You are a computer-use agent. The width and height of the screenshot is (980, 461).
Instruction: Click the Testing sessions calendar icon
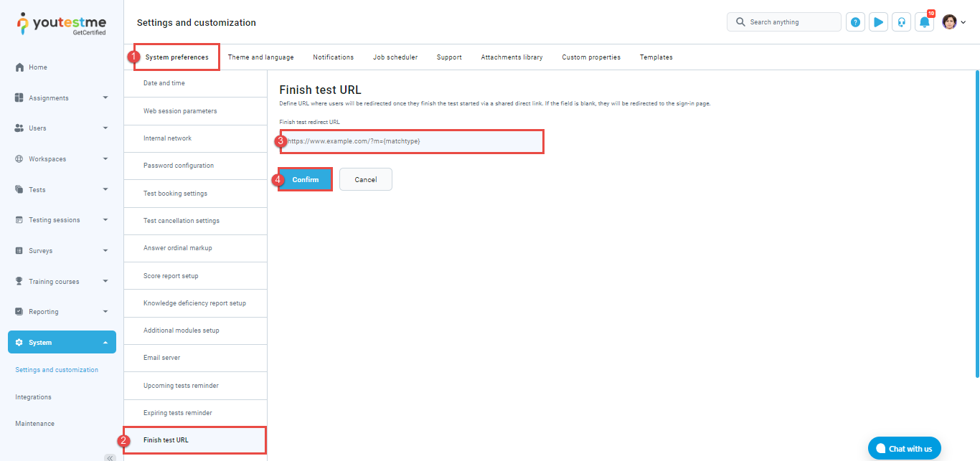click(20, 220)
